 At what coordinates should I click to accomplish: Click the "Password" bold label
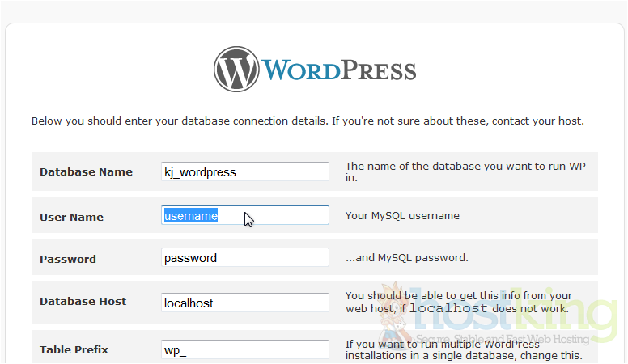coord(68,259)
